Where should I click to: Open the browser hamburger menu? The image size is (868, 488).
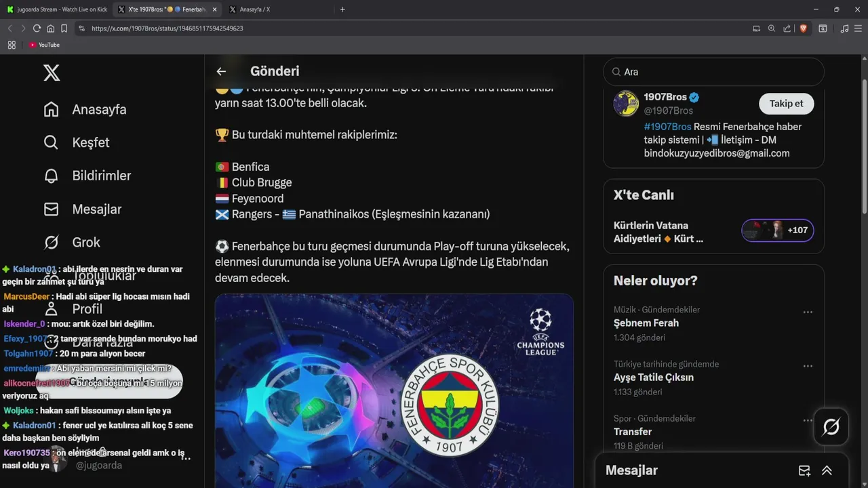[859, 28]
